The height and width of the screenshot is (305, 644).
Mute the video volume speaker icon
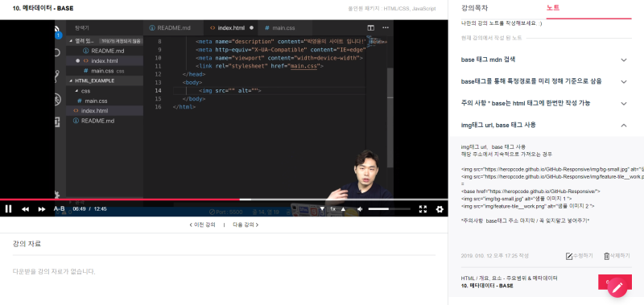pos(360,209)
